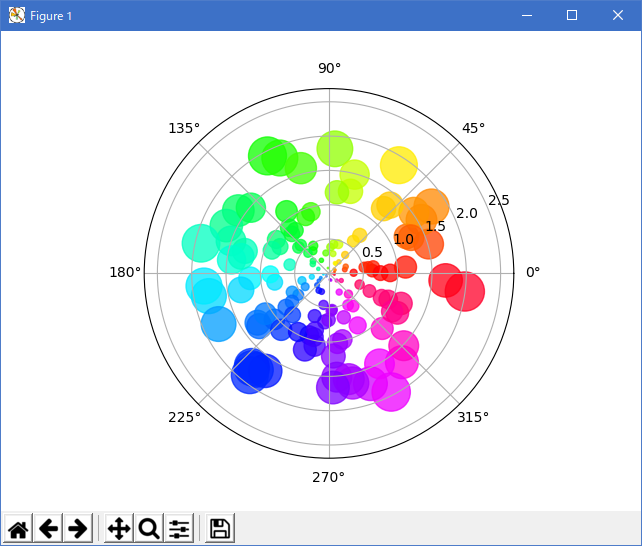Image resolution: width=642 pixels, height=546 pixels.
Task: Click the 135° angle label
Action: pos(184,128)
